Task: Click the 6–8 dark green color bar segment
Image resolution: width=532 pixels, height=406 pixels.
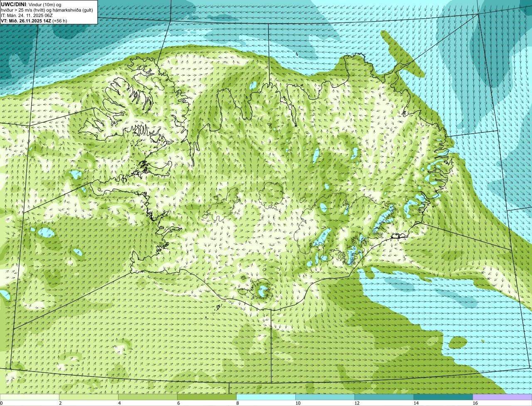Action: (207, 397)
